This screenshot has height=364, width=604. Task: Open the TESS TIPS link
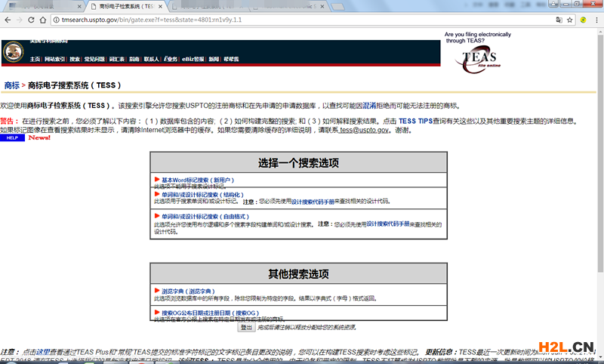[416, 121]
